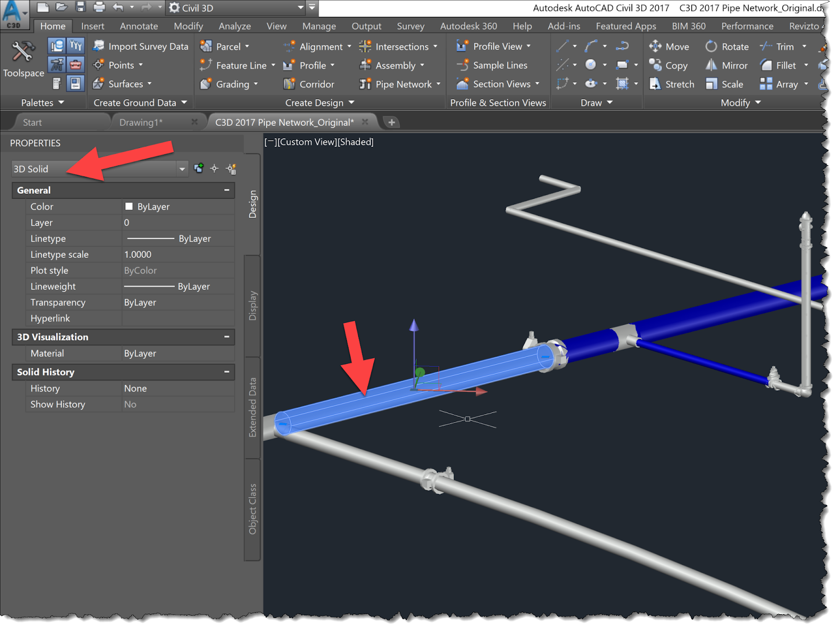The width and height of the screenshot is (840, 631).
Task: Click the Layer value field showing 0
Action: [178, 223]
